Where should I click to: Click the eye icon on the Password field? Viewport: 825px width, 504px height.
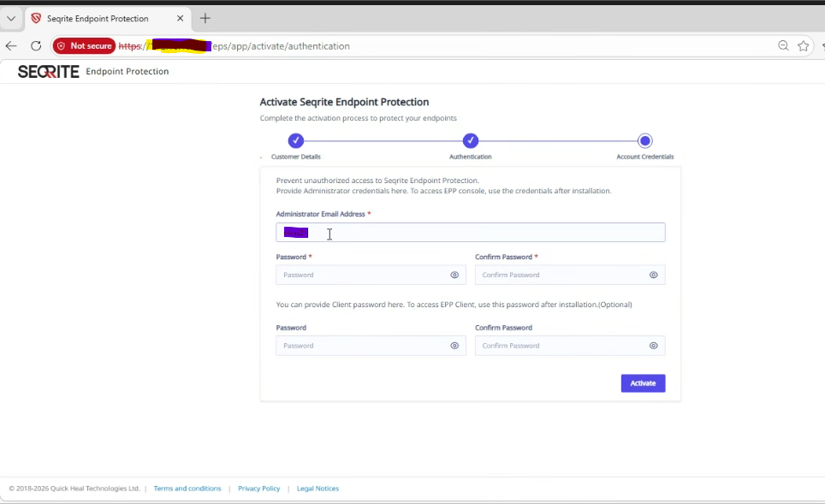point(454,275)
